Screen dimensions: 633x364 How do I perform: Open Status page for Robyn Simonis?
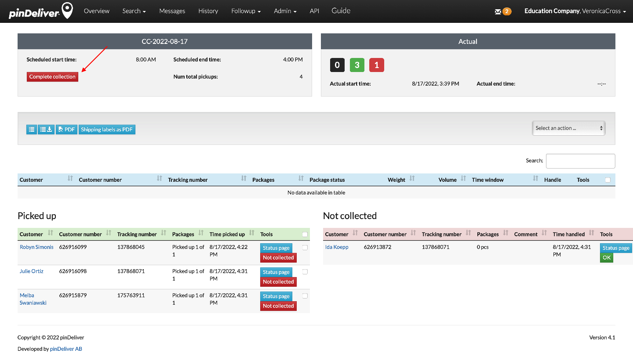[276, 248]
